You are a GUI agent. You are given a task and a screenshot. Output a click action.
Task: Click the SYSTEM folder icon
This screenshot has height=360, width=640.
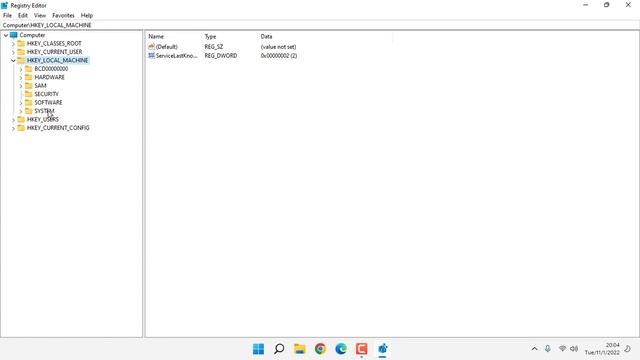(x=29, y=111)
